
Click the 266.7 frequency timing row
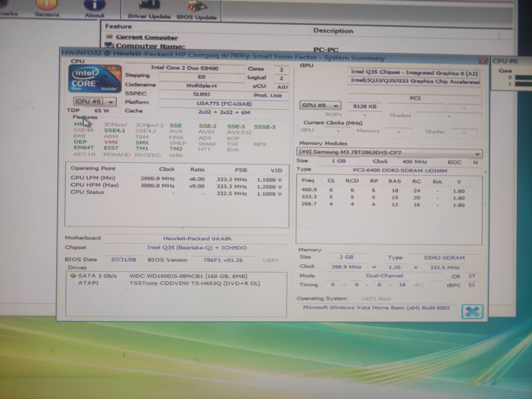[x=383, y=204]
